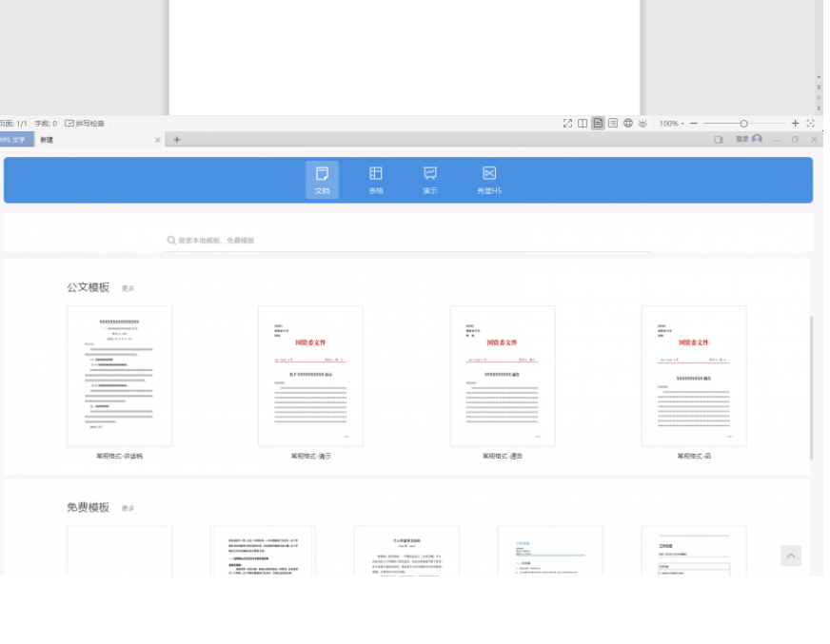This screenshot has width=830, height=644.
Task: Select the 文档 document icon in the blue bar
Action: tap(322, 180)
